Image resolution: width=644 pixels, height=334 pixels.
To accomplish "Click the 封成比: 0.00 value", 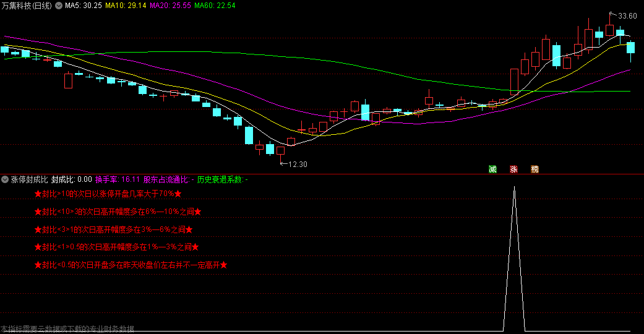I will (72, 179).
